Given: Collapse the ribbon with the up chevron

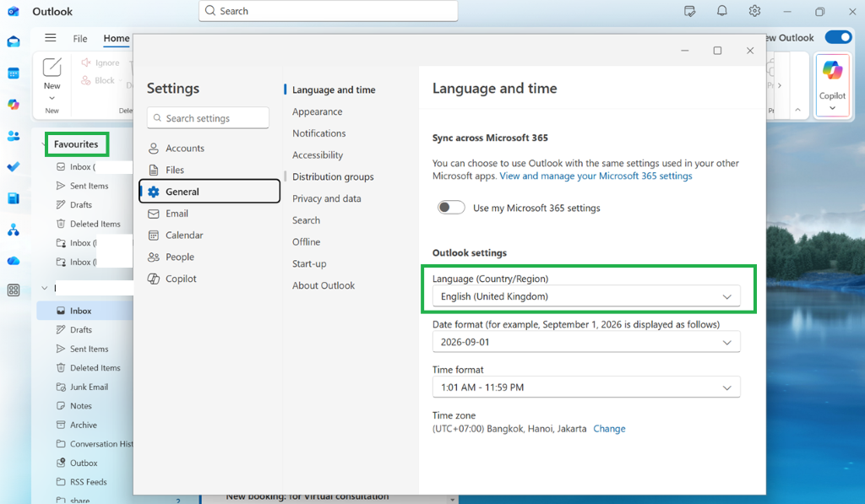Looking at the screenshot, I should click(x=797, y=111).
